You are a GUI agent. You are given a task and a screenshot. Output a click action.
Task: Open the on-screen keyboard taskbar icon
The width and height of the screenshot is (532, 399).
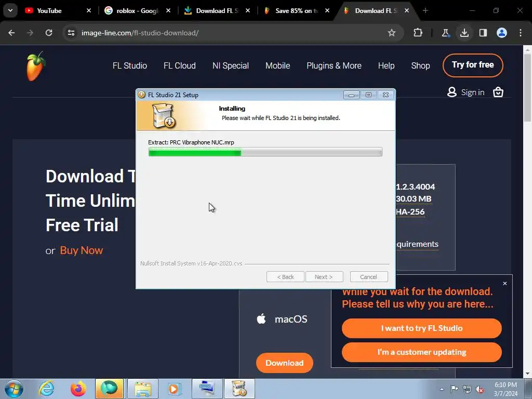207,389
